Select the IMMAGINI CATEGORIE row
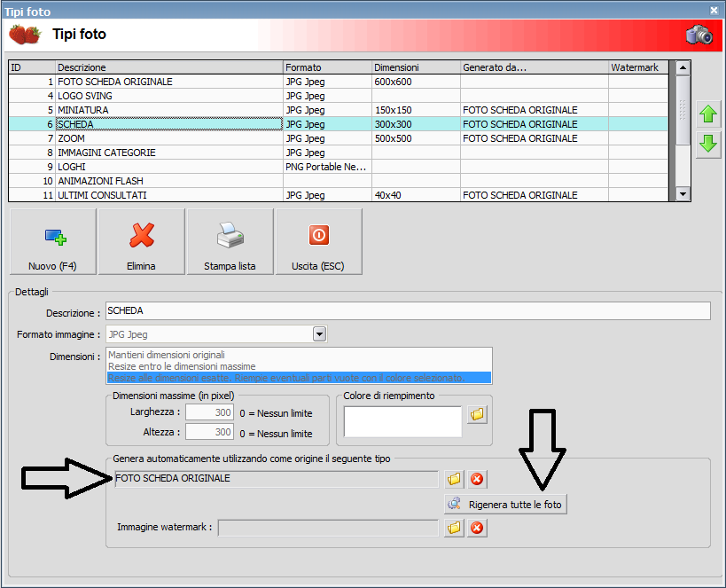Image resolution: width=726 pixels, height=588 pixels. tap(339, 153)
